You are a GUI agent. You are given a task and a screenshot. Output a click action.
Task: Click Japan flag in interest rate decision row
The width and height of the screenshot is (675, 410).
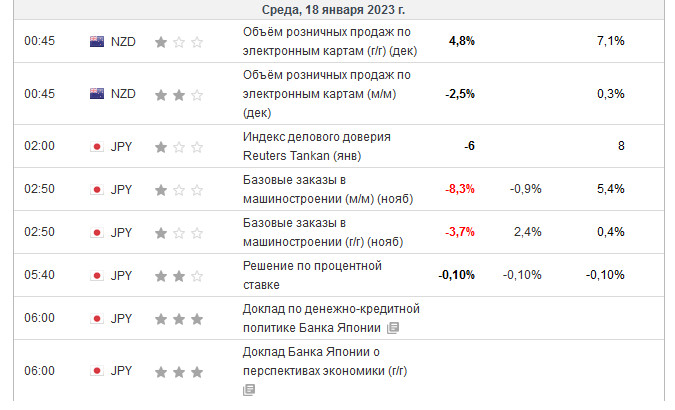click(97, 275)
